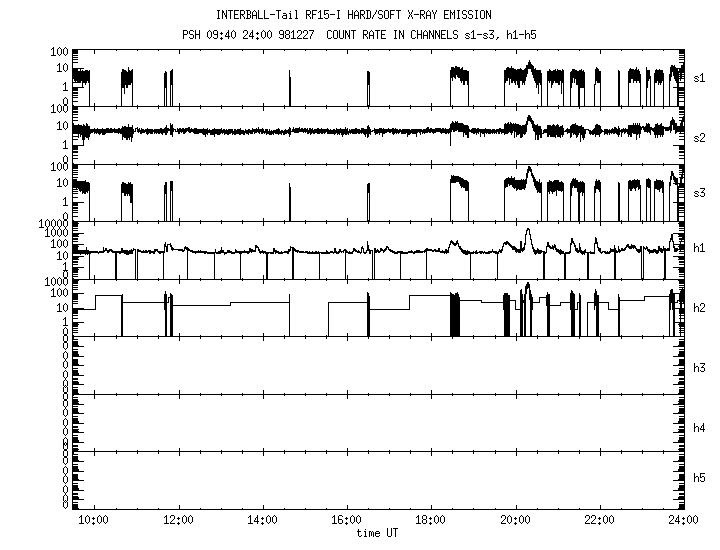This screenshot has width=720, height=550.
Task: Click the 1000 y-axis label of h1 panel
Action: click(x=53, y=223)
